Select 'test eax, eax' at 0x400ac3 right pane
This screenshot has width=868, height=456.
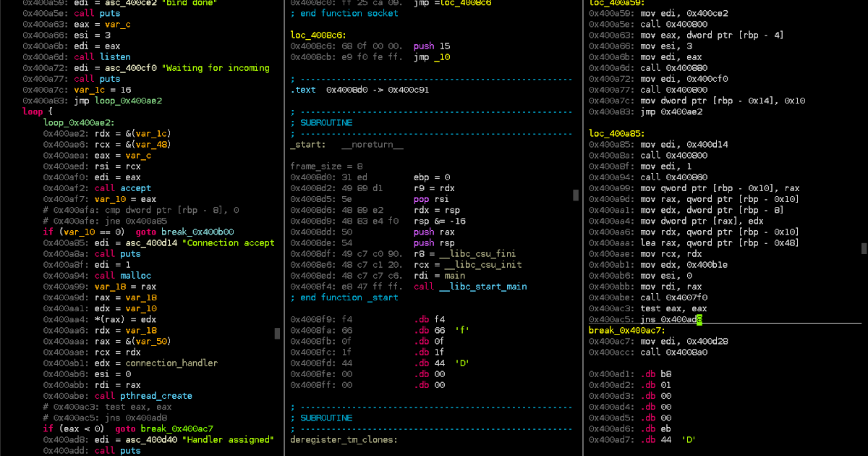[x=674, y=308]
